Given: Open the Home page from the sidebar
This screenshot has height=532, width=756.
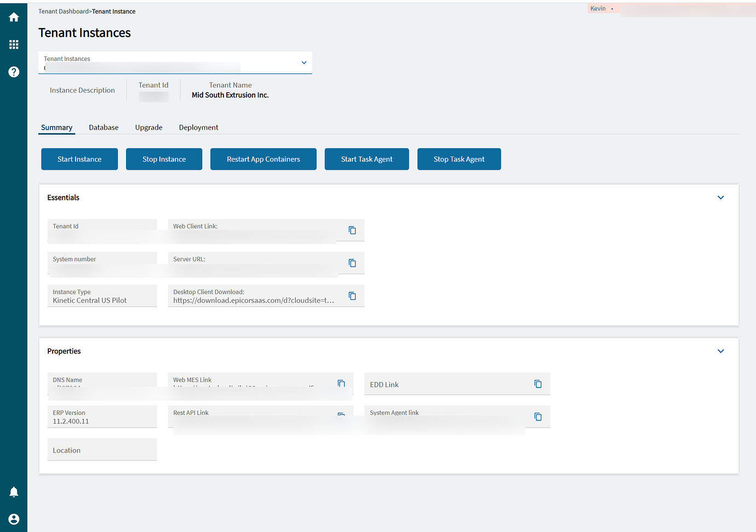Looking at the screenshot, I should [14, 16].
